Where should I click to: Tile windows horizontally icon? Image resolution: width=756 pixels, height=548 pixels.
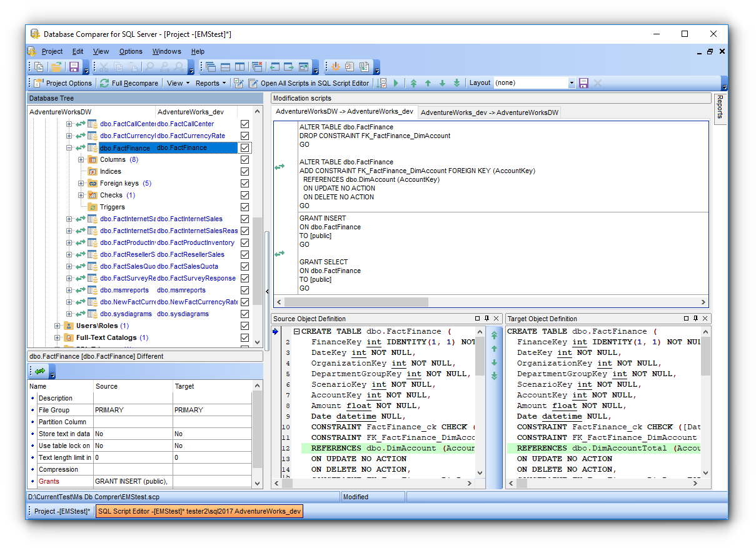pos(226,67)
